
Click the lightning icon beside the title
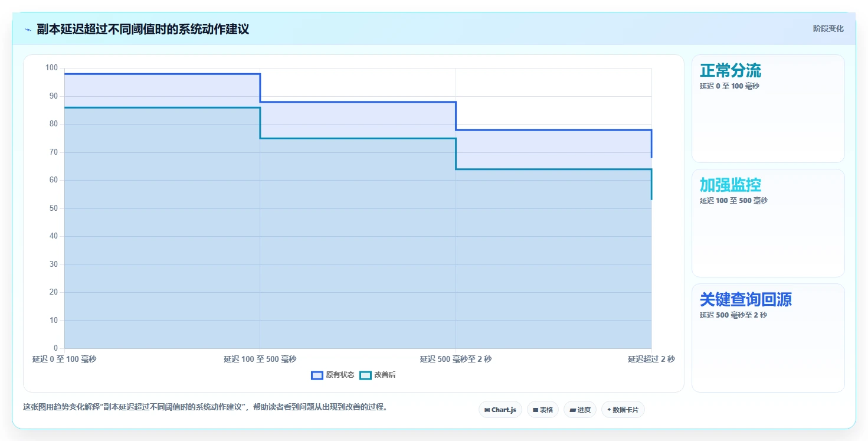click(x=28, y=30)
